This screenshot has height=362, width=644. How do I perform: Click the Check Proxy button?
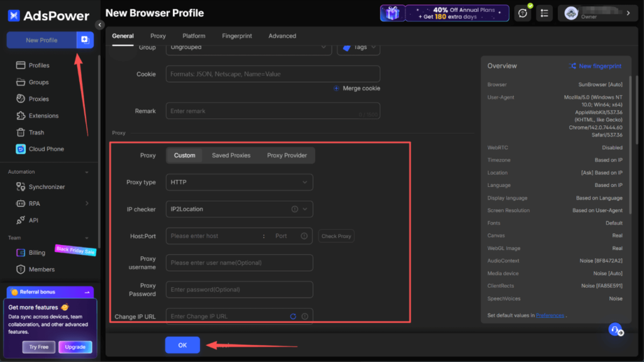[x=336, y=236]
